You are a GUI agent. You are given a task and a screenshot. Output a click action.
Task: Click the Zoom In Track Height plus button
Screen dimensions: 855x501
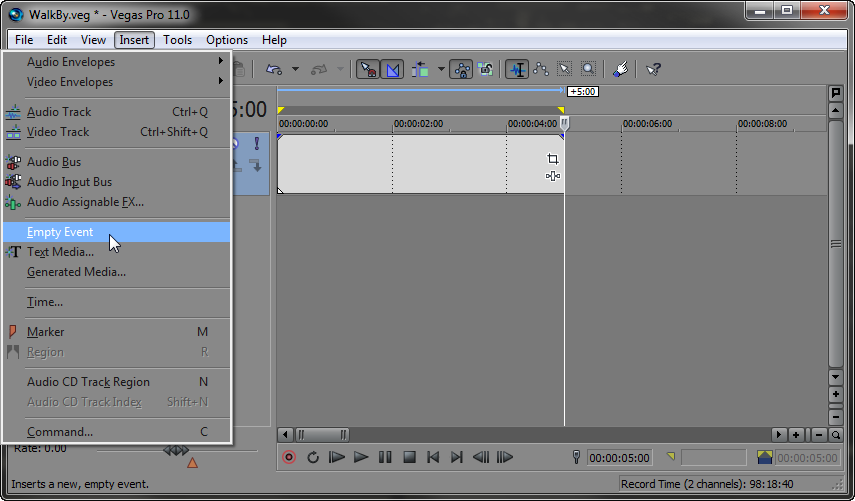[835, 394]
